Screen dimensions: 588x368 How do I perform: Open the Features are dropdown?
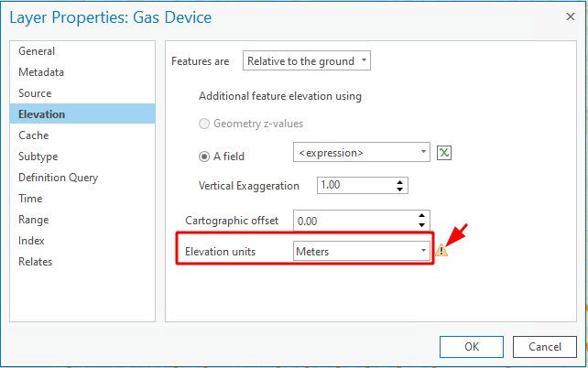[307, 60]
